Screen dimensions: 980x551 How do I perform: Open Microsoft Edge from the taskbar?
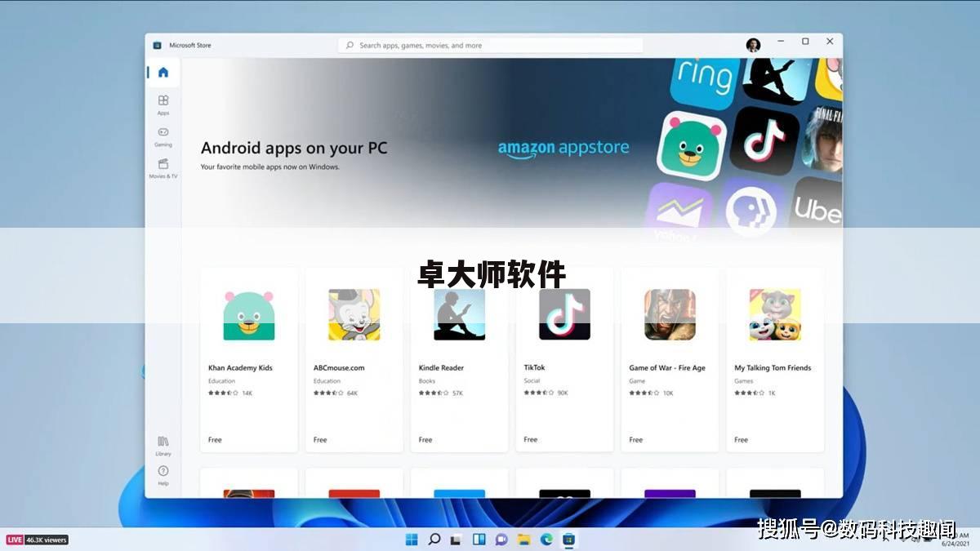546,540
